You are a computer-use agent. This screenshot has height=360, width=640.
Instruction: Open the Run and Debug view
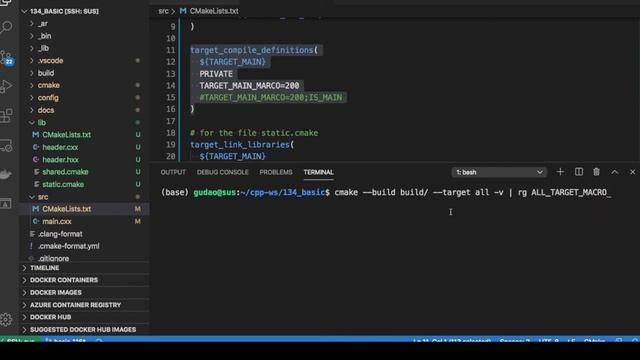point(7,86)
